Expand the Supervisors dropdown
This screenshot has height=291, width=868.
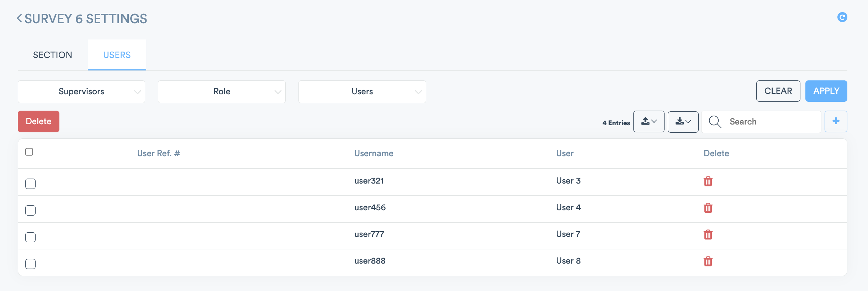(81, 92)
